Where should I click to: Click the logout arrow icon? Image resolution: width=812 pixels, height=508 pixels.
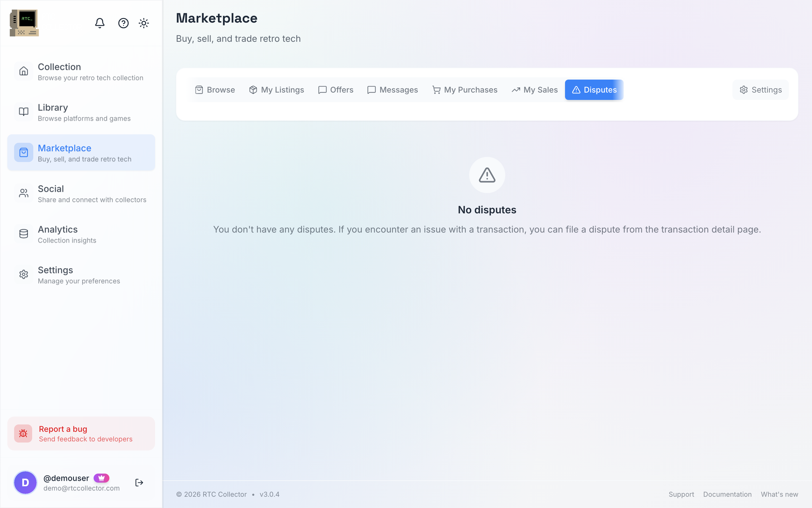click(x=139, y=483)
